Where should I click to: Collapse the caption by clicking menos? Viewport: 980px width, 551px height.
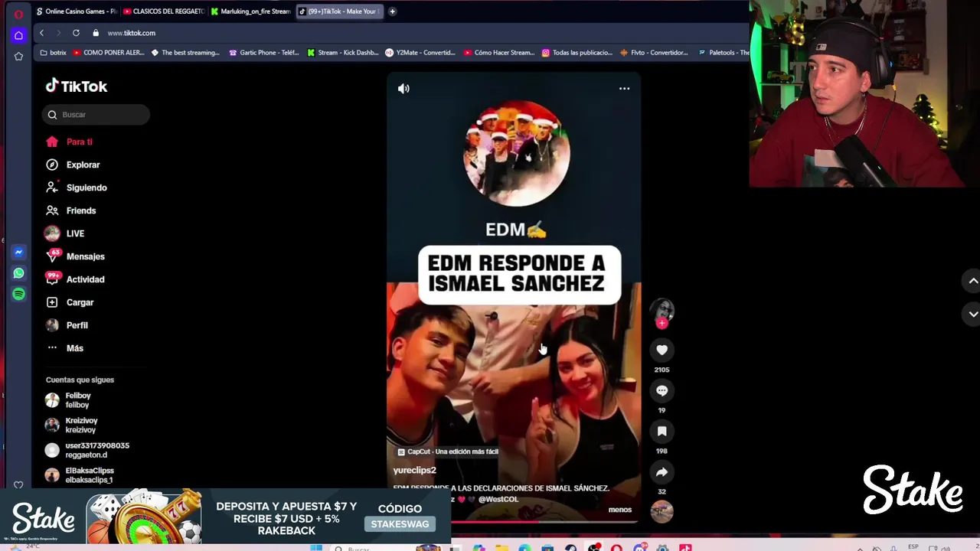(619, 510)
